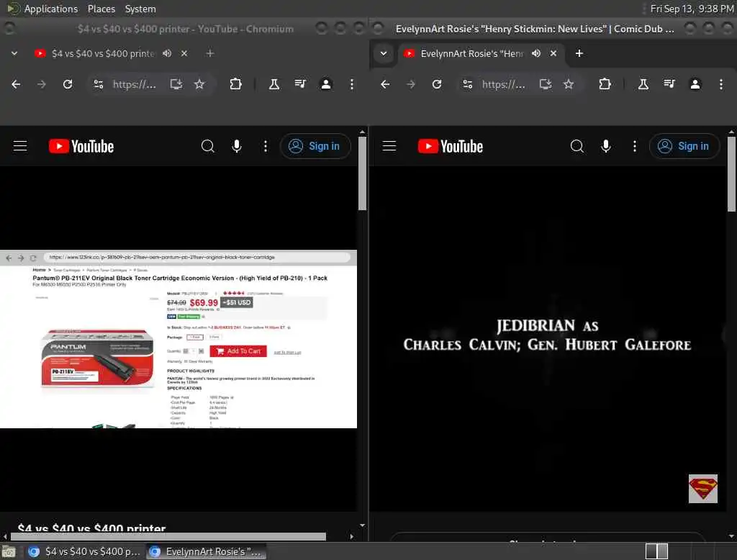Mute the EvelynnArt Rosie's tab
Screen dimensions: 737x560
click(535, 53)
